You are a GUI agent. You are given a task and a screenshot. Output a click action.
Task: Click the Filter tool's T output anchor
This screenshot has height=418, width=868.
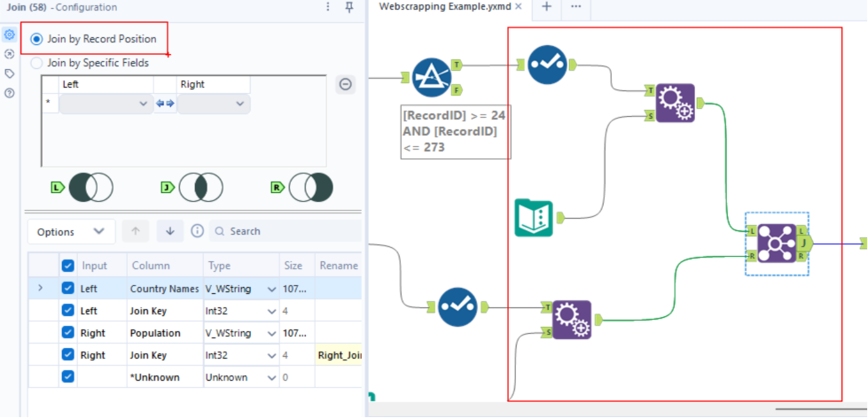pos(457,64)
